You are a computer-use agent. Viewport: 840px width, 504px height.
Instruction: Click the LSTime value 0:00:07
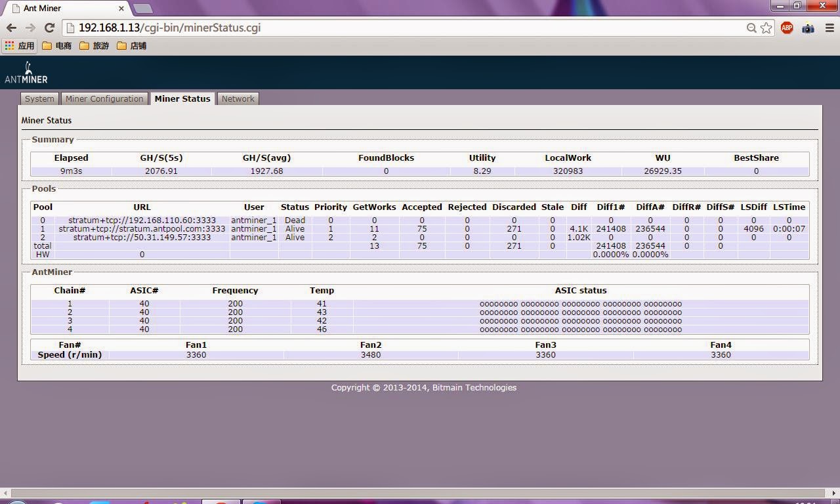click(789, 229)
